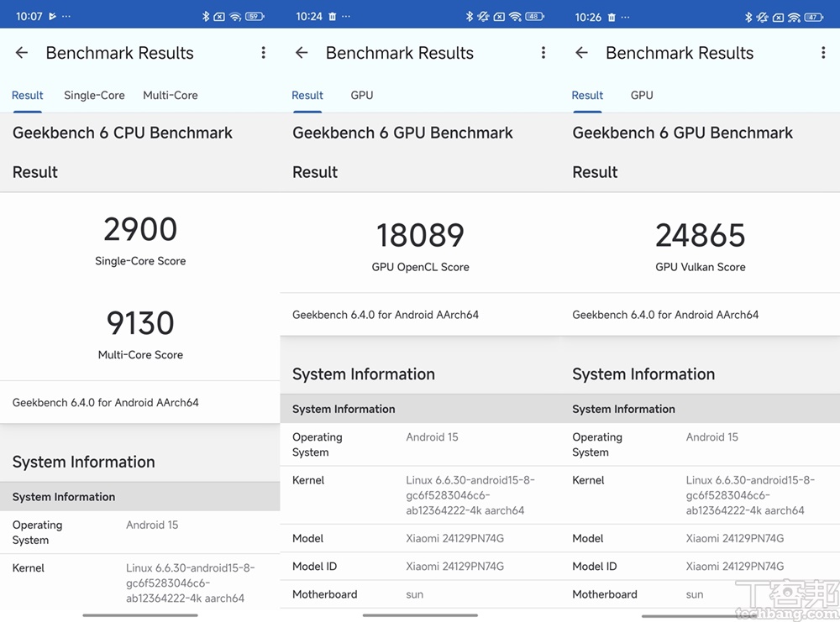The height and width of the screenshot is (622, 840).
Task: Tap Bluetooth icon in 10:26 status bar
Action: [748, 17]
